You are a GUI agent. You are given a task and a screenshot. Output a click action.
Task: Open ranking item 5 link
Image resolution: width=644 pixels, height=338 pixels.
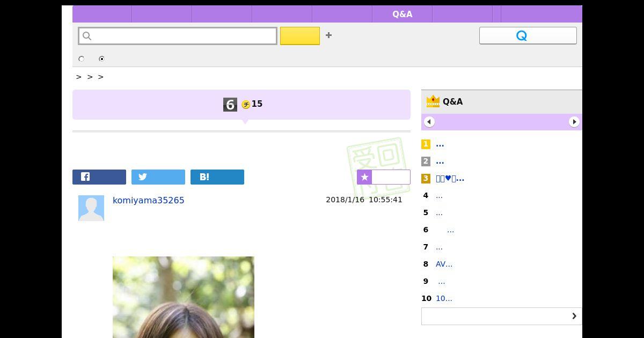440,213
